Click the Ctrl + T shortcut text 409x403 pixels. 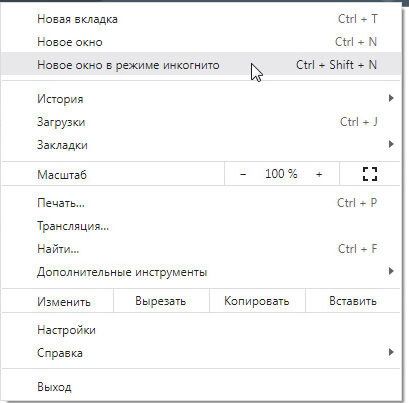358,19
